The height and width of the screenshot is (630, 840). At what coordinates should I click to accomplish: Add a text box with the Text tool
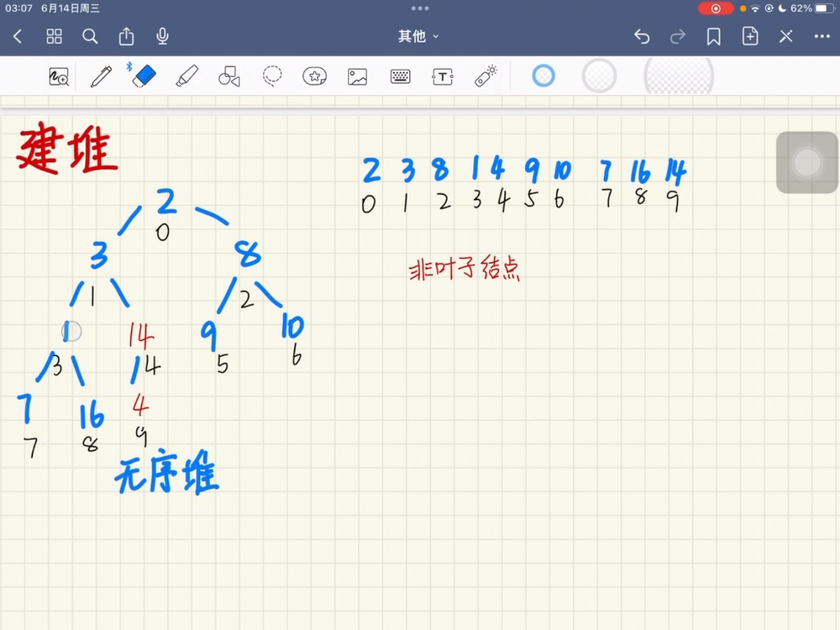[442, 75]
